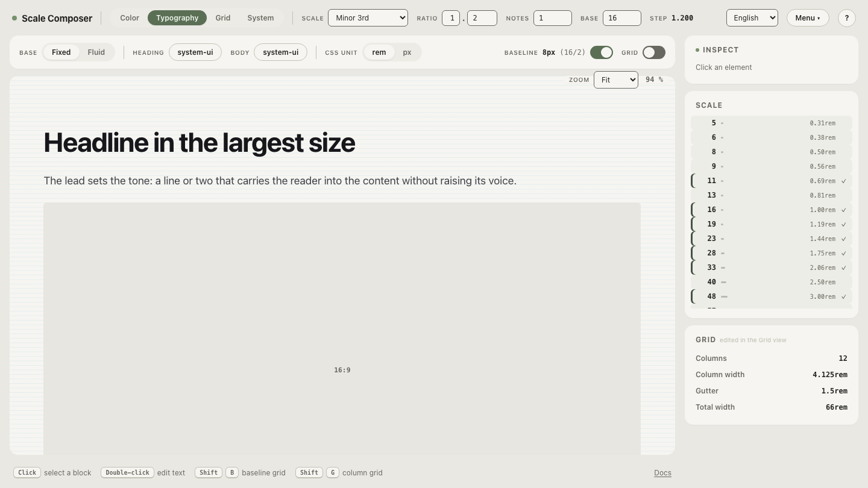The width and height of the screenshot is (868, 488).
Task: Click the ratio whole number field
Action: coord(451,18)
